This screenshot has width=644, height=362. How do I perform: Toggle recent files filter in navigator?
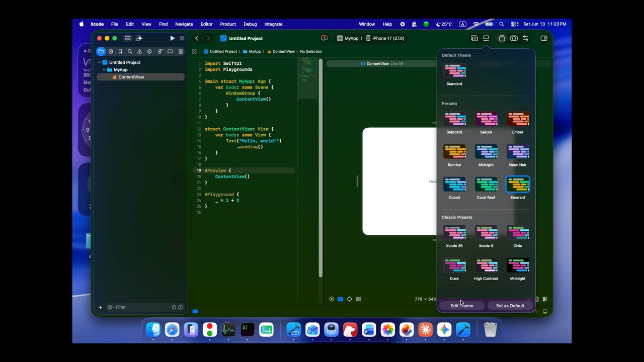pos(174,307)
